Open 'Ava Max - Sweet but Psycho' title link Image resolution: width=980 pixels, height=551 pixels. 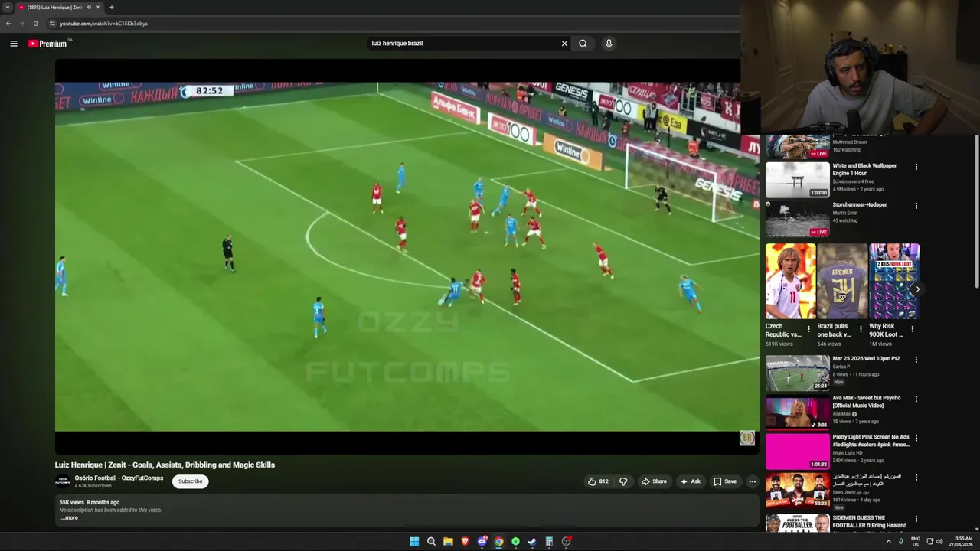pos(867,402)
